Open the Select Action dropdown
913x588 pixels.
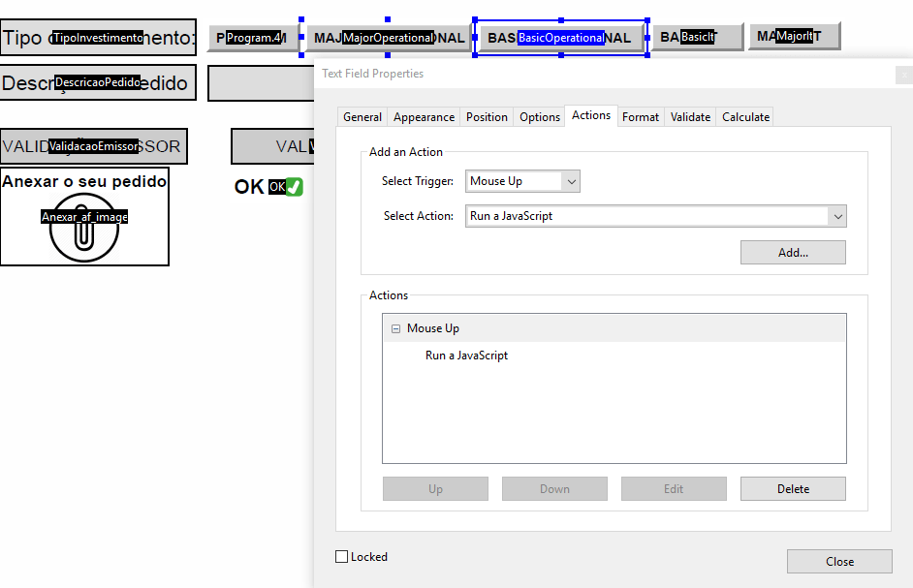(837, 216)
